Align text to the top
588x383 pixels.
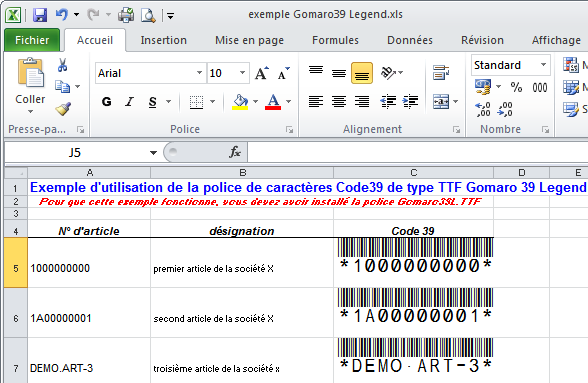pyautogui.click(x=316, y=72)
